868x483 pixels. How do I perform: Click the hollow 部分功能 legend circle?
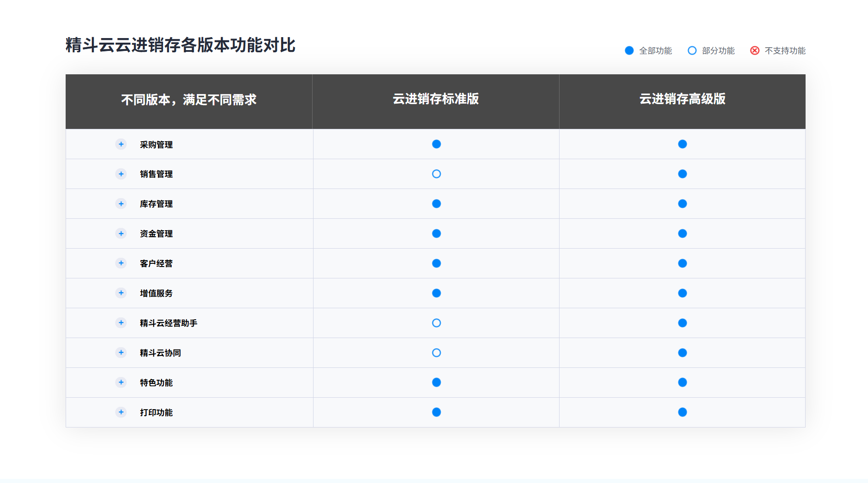pyautogui.click(x=692, y=50)
